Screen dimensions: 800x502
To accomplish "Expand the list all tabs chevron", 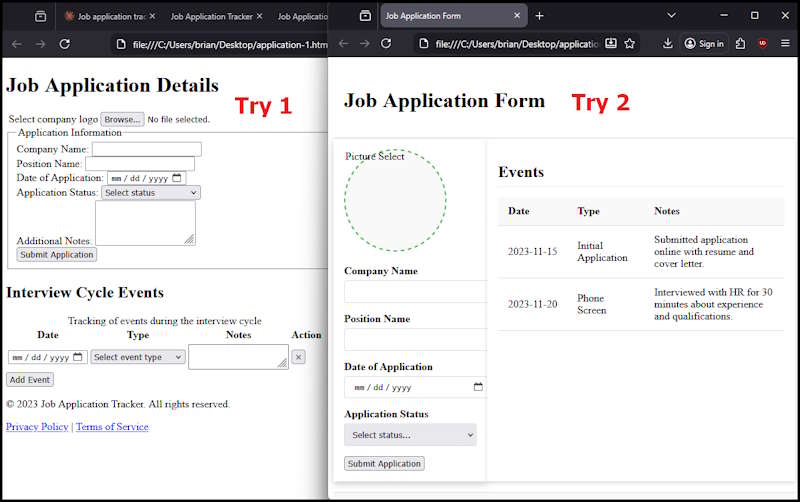I will click(x=672, y=16).
